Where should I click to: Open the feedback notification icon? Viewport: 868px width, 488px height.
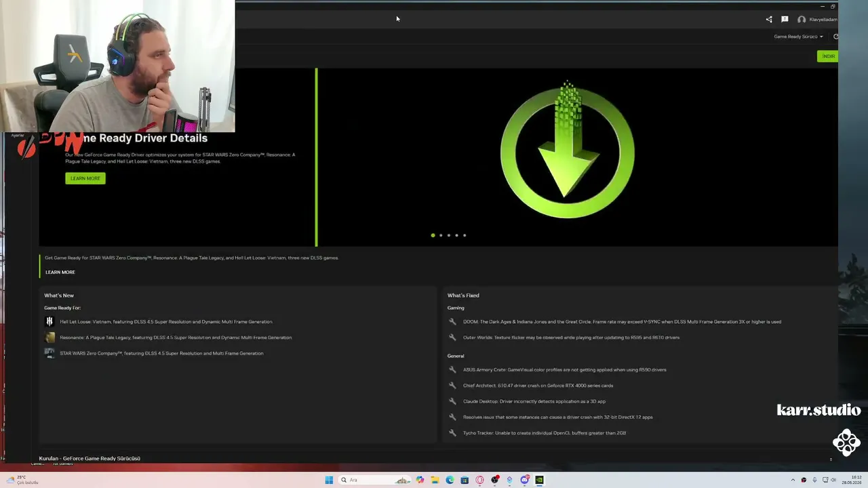[785, 20]
